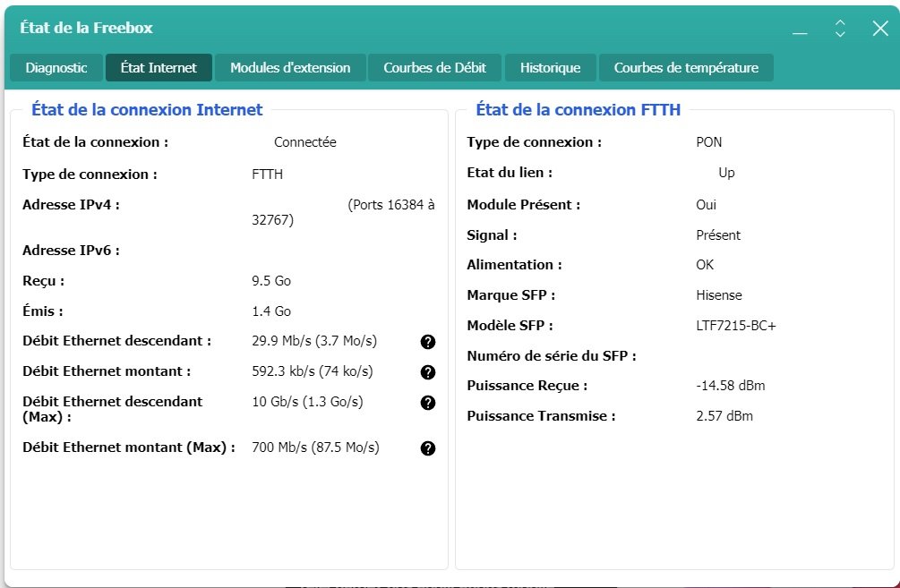900x588 pixels.
Task: Click help icon beside Débit Ethernet descendant 29.9 Mb/s
Action: point(428,342)
